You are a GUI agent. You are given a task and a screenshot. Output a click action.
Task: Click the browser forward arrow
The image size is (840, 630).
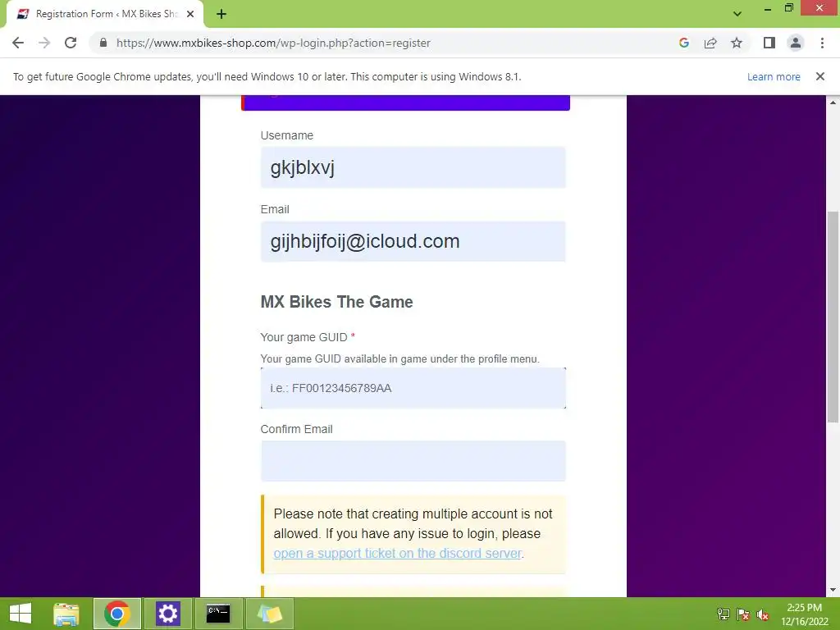44,43
